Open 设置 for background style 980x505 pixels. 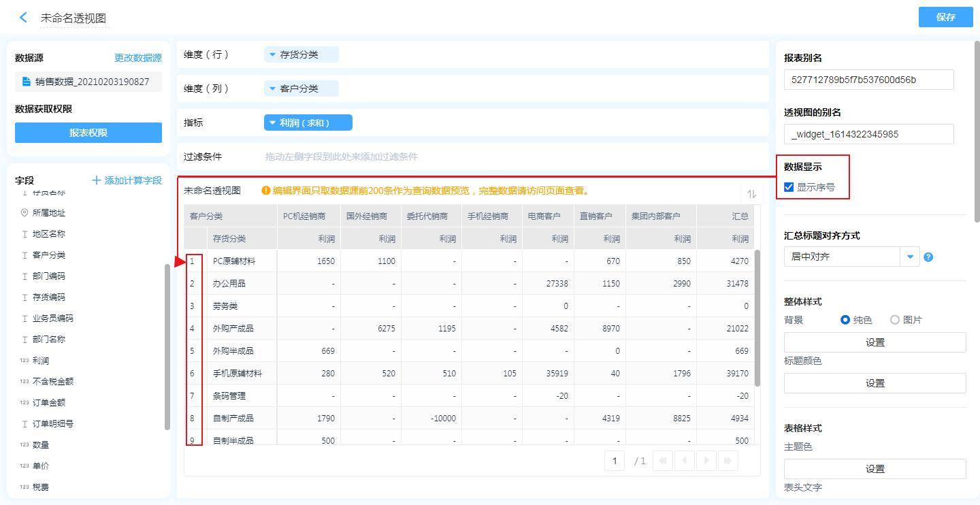[875, 342]
